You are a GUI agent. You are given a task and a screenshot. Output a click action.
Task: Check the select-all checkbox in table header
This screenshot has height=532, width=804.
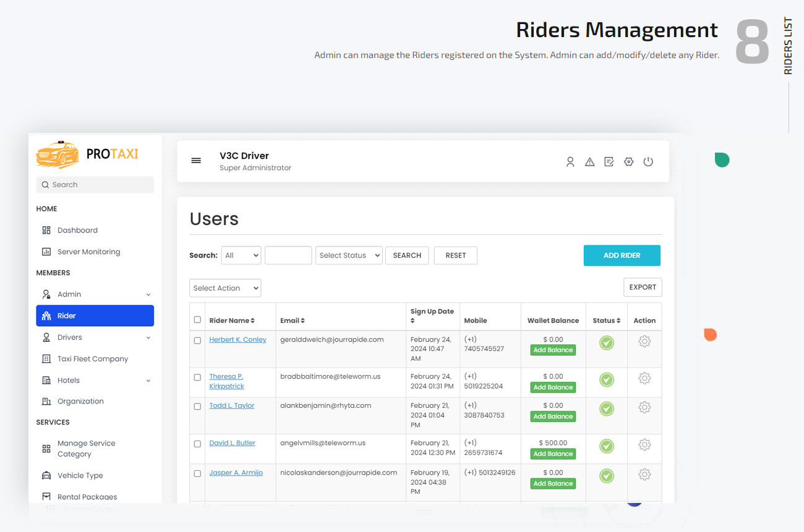point(197,320)
